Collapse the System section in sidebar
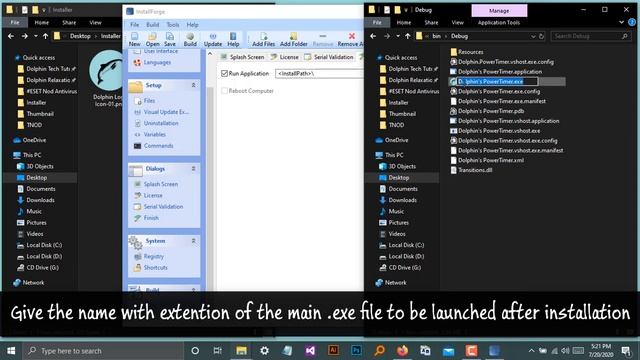The width and height of the screenshot is (640, 360). [x=193, y=241]
